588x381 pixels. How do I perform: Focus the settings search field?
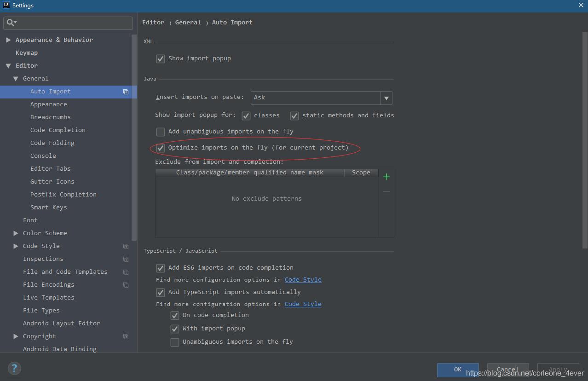pos(74,23)
